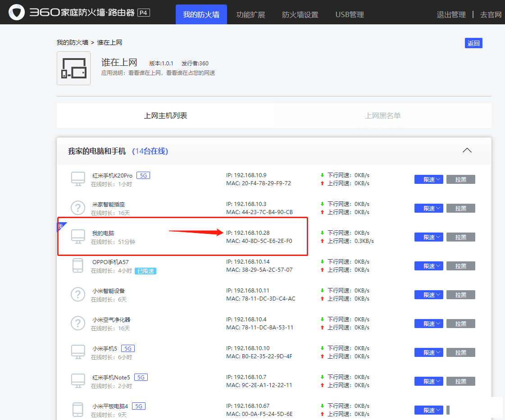Click computer icon for 我的电脑
The width and height of the screenshot is (505, 420).
(x=78, y=237)
